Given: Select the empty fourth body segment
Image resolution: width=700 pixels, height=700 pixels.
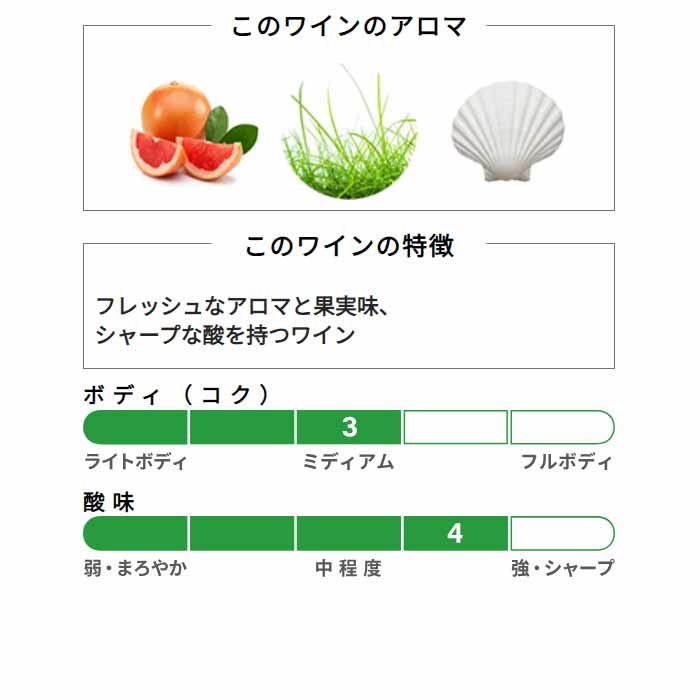Looking at the screenshot, I should pos(455,427).
